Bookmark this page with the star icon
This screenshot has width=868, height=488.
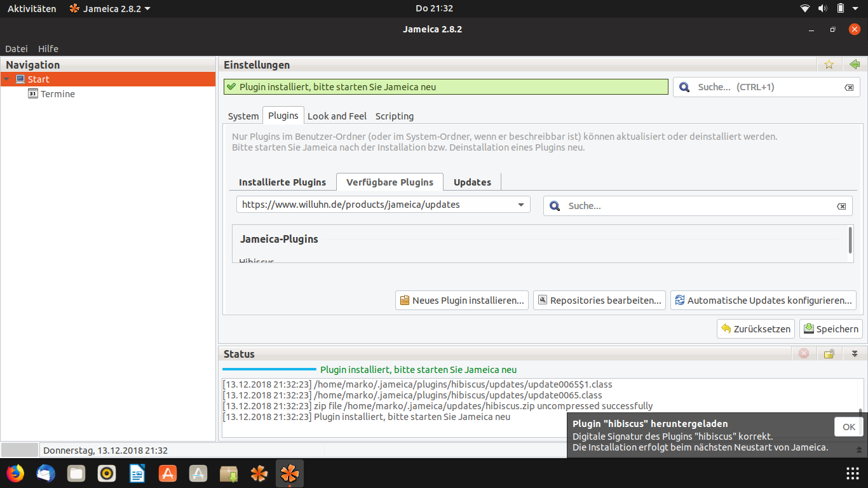tap(829, 65)
